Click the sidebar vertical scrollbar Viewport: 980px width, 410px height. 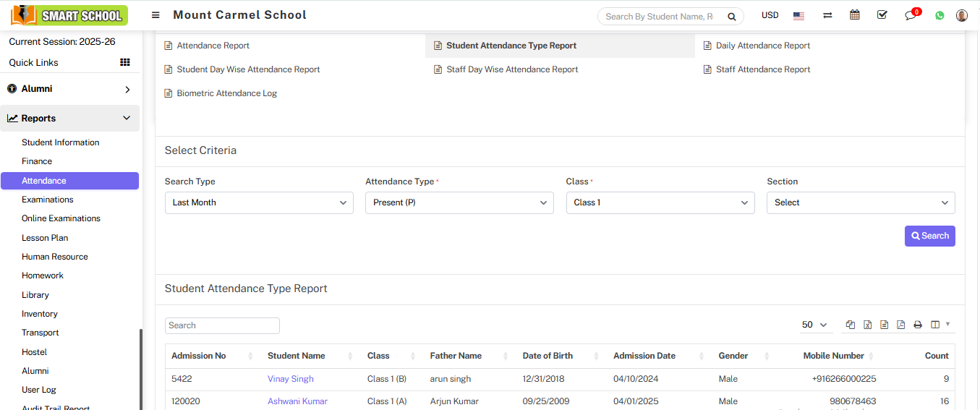141,369
